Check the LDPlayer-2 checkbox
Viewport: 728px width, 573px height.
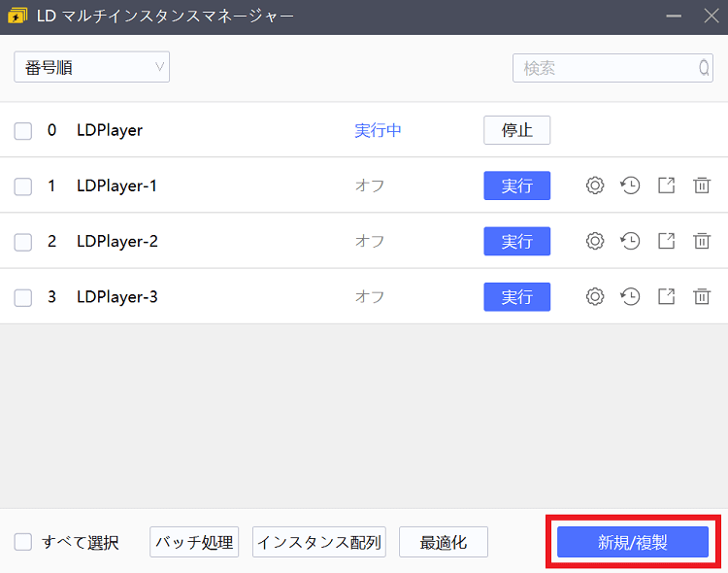click(22, 242)
